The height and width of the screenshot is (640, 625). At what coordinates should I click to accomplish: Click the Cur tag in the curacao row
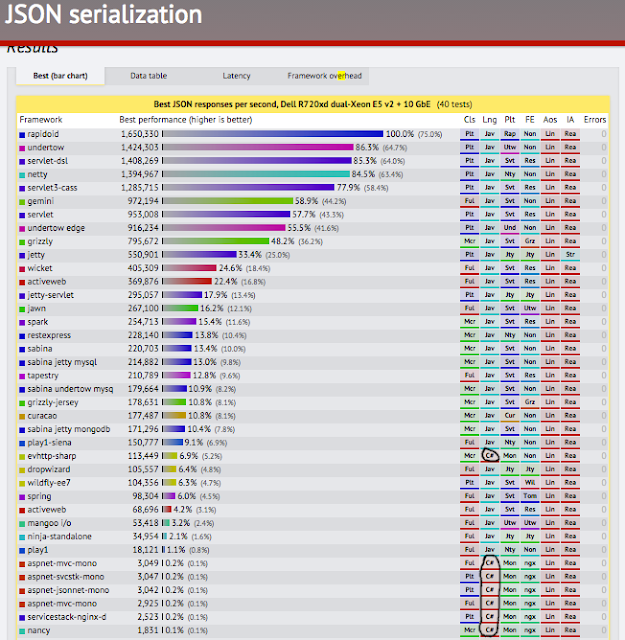(x=509, y=416)
